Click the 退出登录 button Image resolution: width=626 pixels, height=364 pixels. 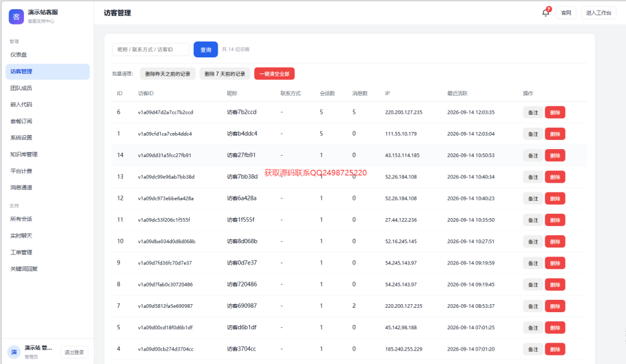74,352
